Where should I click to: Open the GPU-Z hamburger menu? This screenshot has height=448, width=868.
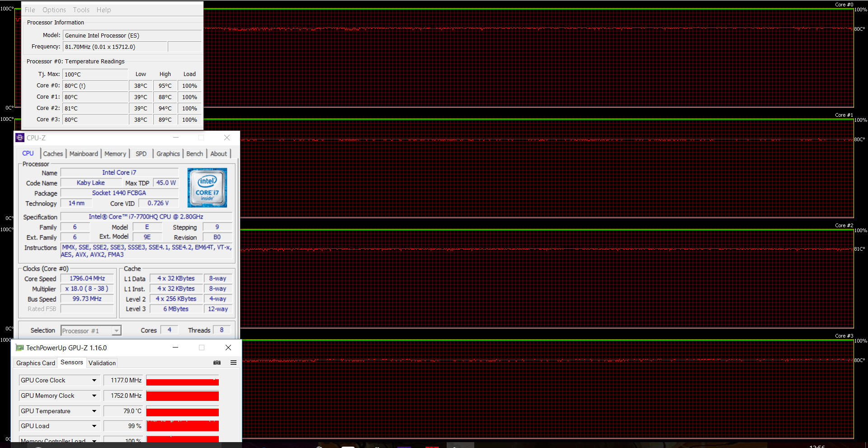tap(233, 362)
